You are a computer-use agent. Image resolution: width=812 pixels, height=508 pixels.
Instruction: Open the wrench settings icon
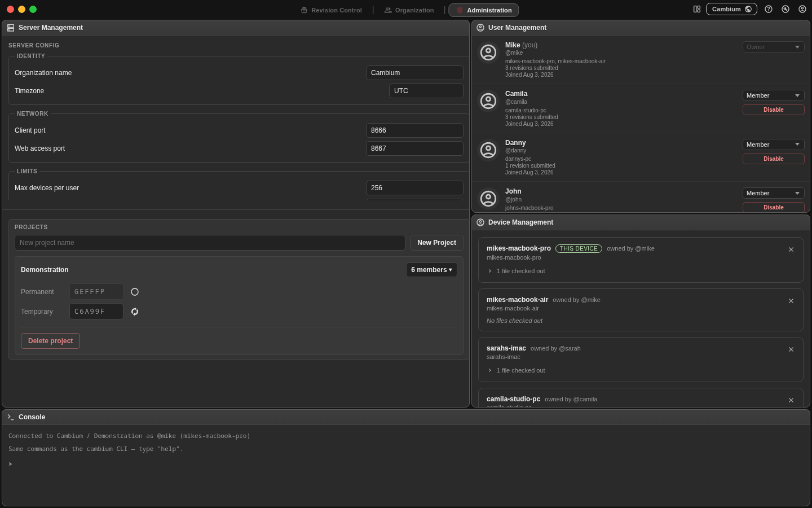[x=785, y=9]
